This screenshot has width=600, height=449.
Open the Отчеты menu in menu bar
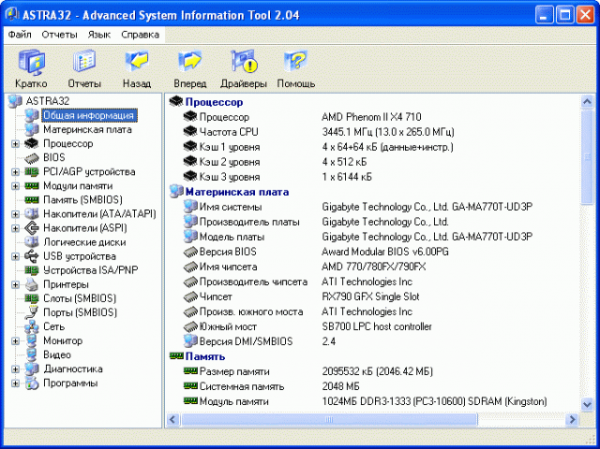tap(59, 35)
